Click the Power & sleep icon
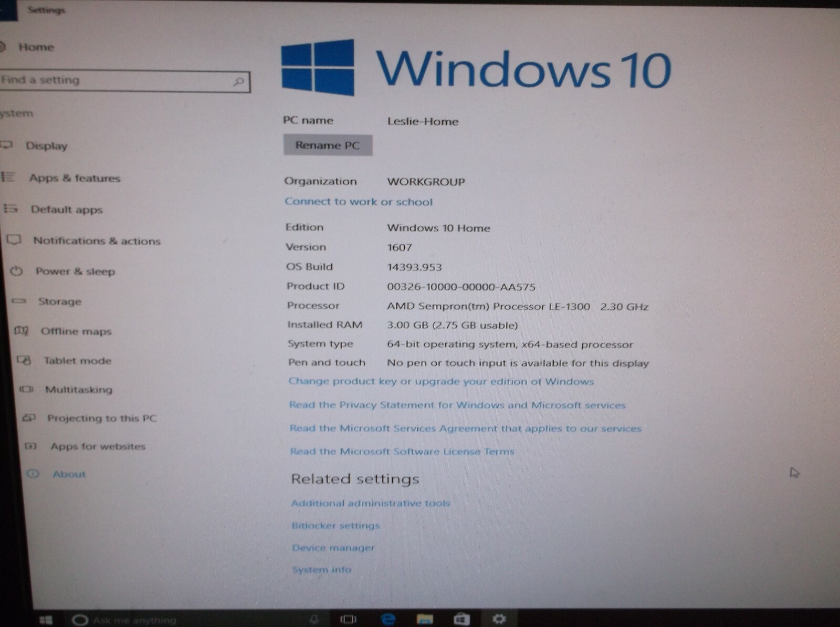 click(17, 271)
